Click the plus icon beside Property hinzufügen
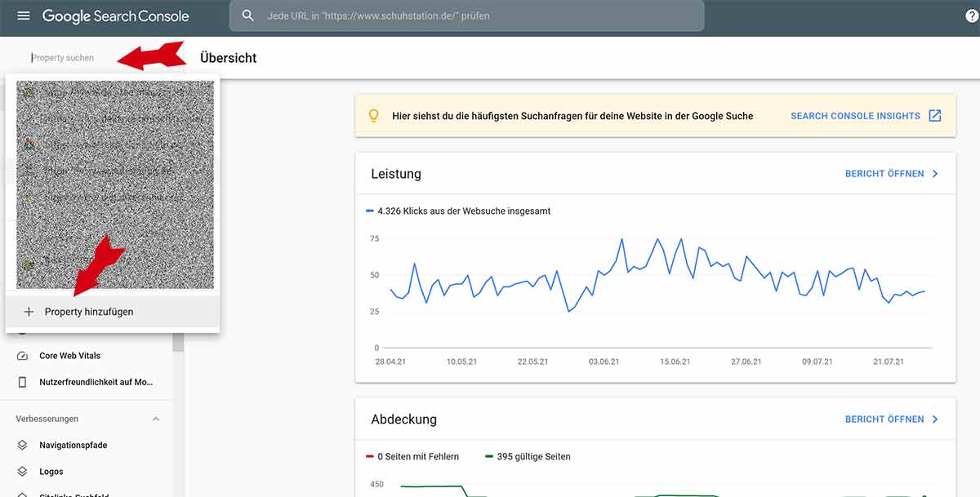This screenshot has width=980, height=497. click(x=29, y=312)
